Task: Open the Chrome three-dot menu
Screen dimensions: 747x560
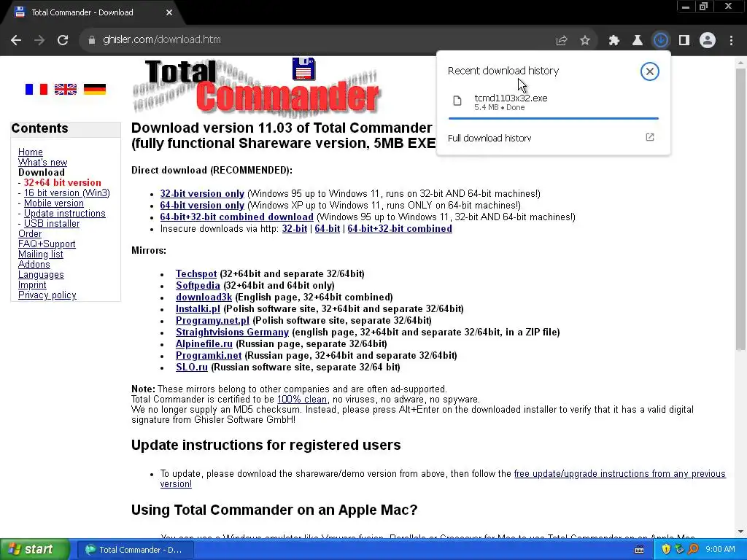Action: pyautogui.click(x=731, y=41)
